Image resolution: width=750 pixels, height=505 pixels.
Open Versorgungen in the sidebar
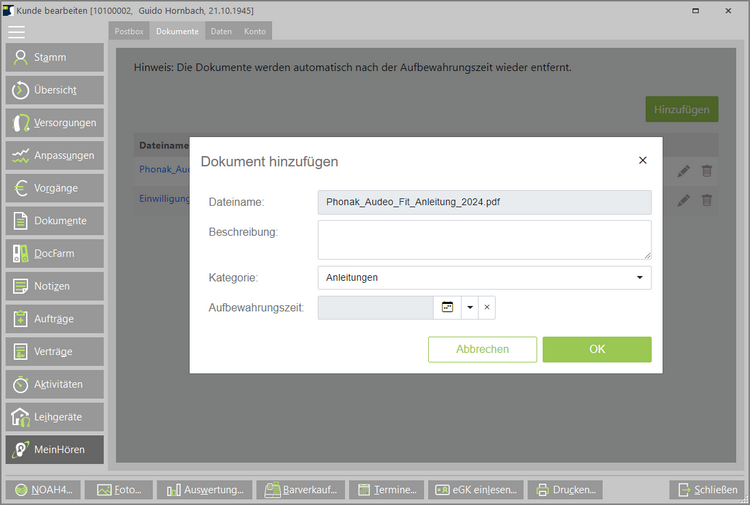[x=55, y=123]
